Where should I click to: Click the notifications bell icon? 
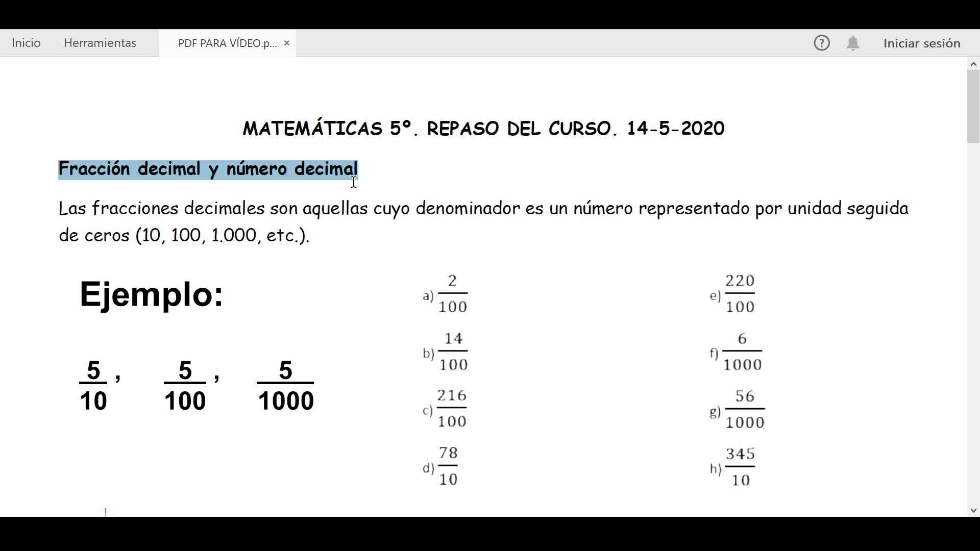(x=853, y=43)
